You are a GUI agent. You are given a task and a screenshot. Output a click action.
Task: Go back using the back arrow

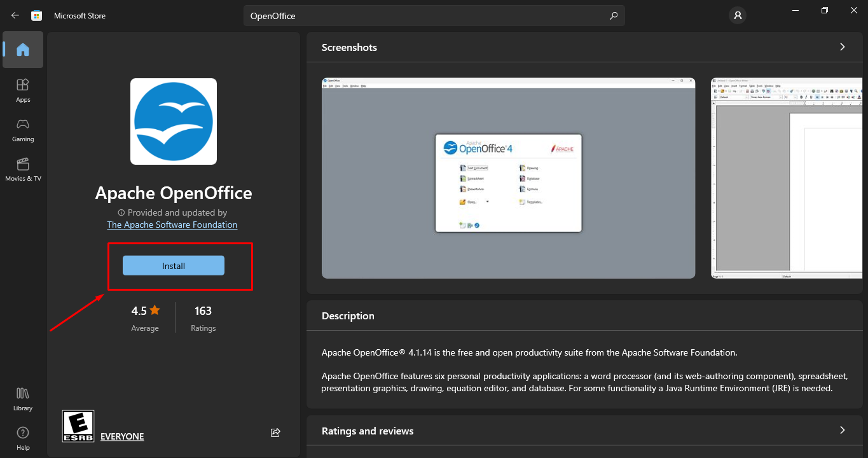click(14, 15)
